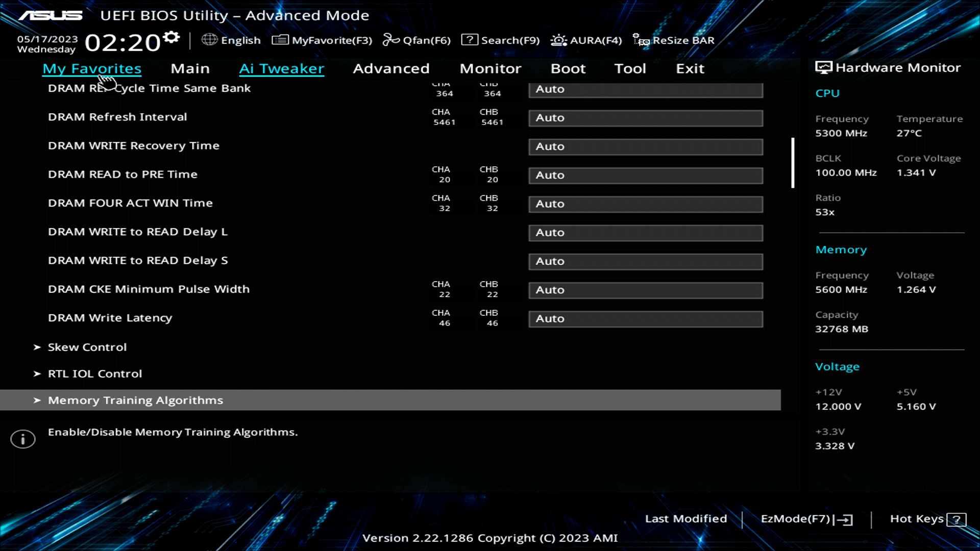Expand the Skew Control submenu
Image resolution: width=980 pixels, height=551 pixels.
(x=87, y=347)
